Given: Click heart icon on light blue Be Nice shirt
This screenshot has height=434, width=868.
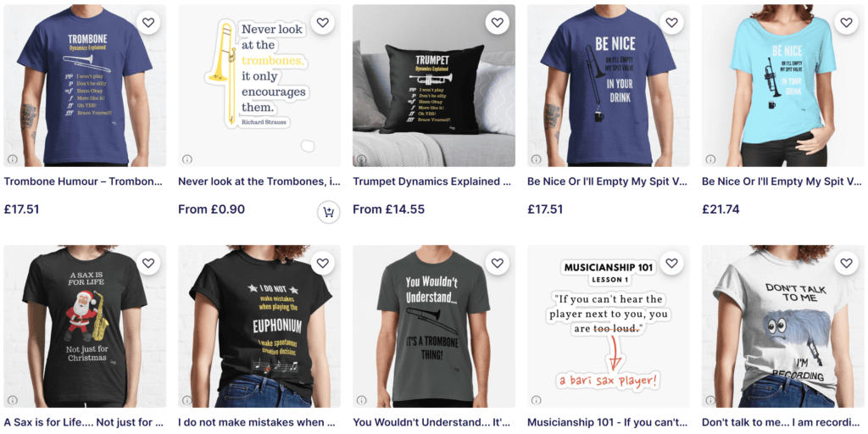Looking at the screenshot, I should 846,23.
